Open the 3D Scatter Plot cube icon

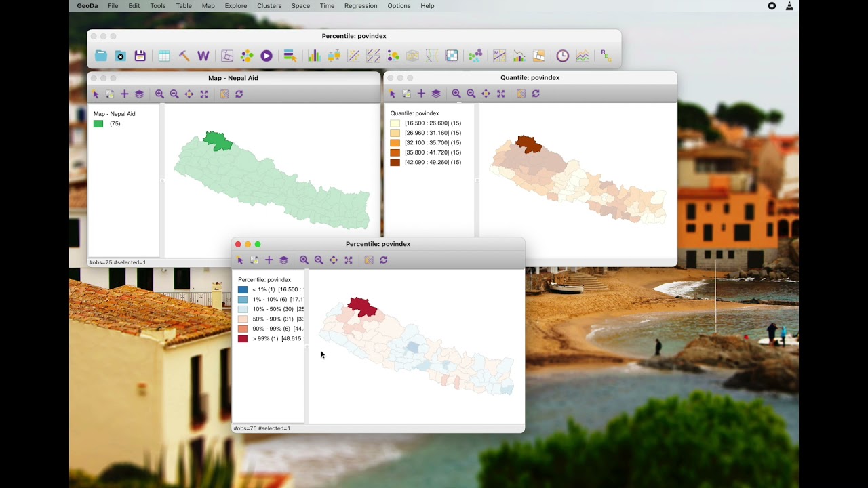point(412,56)
